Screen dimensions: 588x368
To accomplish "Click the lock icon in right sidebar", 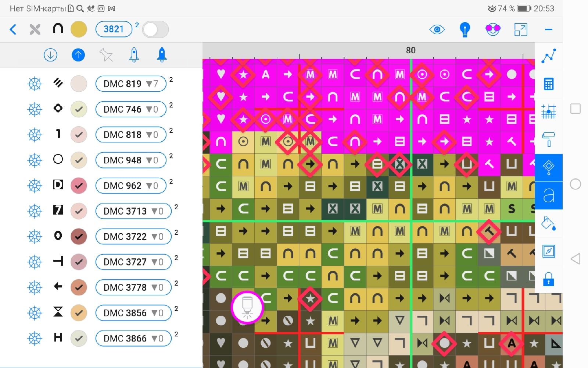I will tap(548, 279).
